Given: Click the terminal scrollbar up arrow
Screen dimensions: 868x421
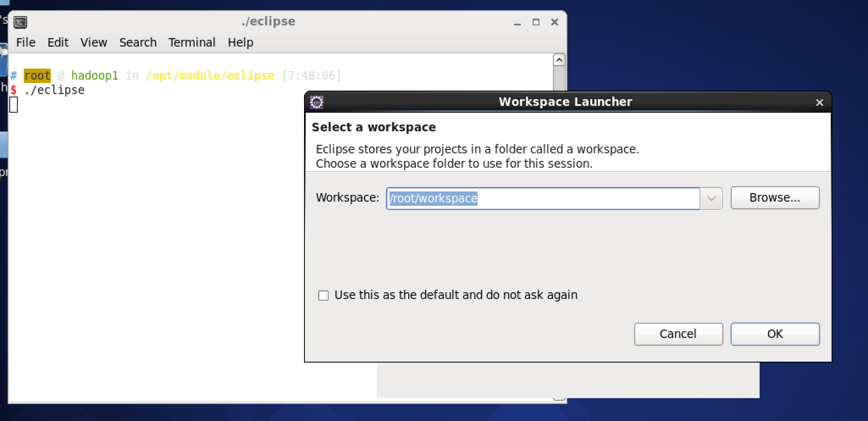Looking at the screenshot, I should pyautogui.click(x=559, y=60).
